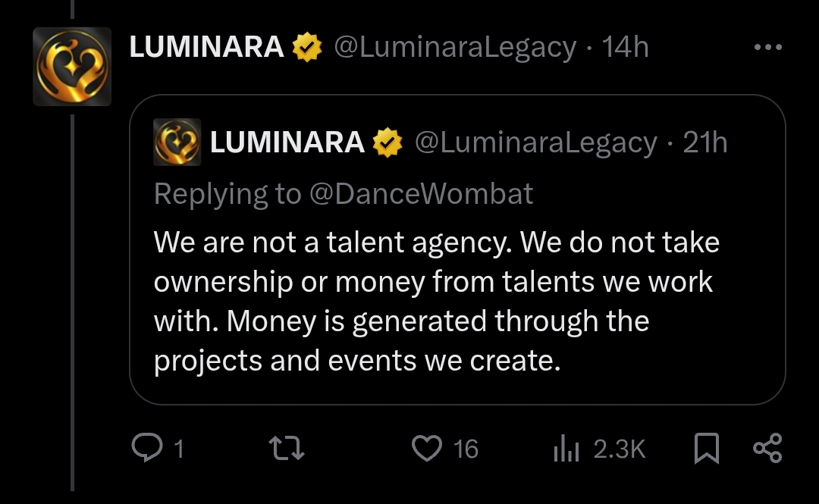Click quoted tweet's gold verified badge

tap(388, 142)
